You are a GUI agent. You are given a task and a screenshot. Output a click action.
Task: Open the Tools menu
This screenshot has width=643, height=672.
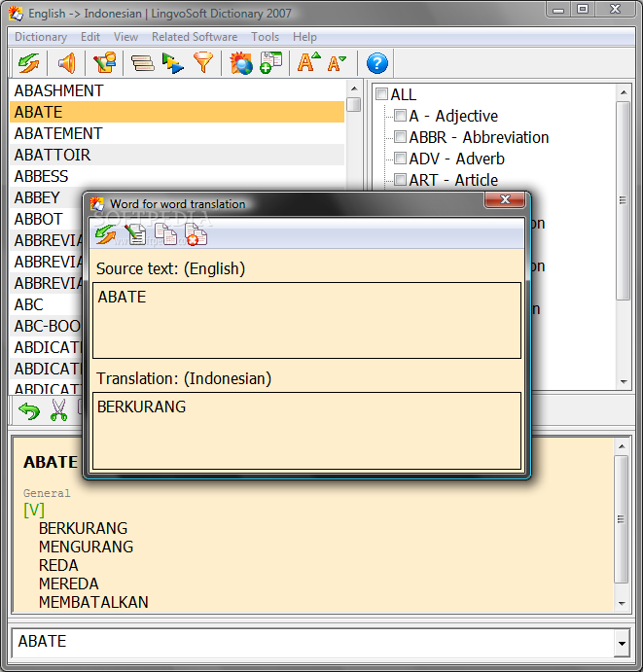(x=265, y=37)
